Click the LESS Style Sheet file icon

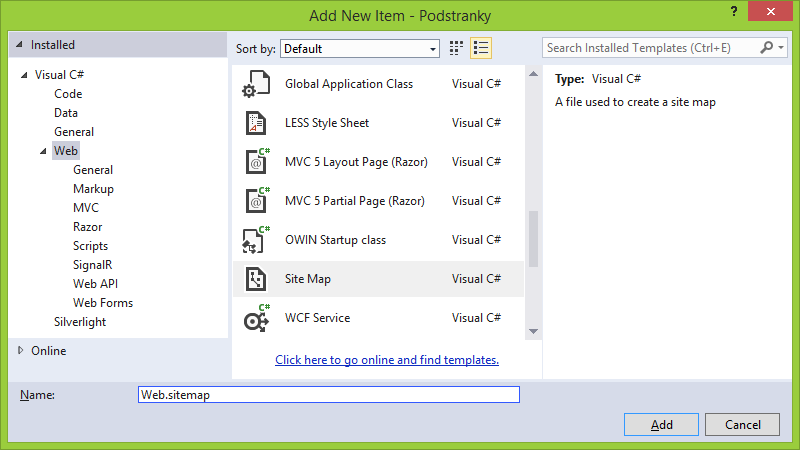(256, 123)
